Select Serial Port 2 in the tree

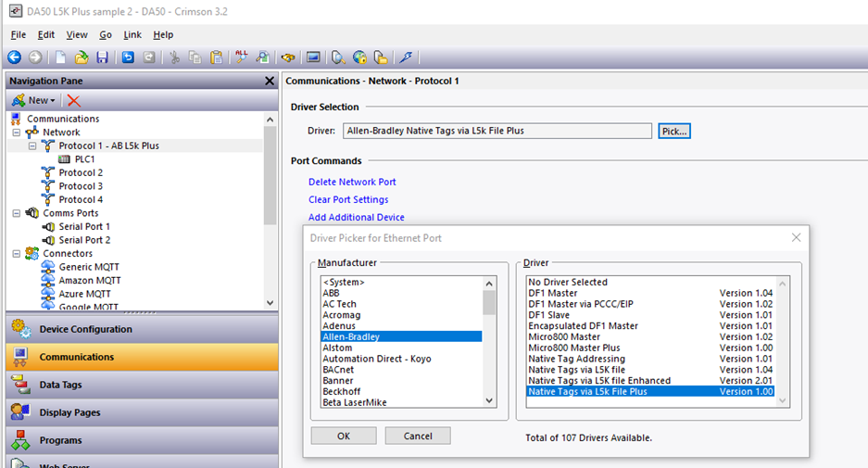coord(84,240)
